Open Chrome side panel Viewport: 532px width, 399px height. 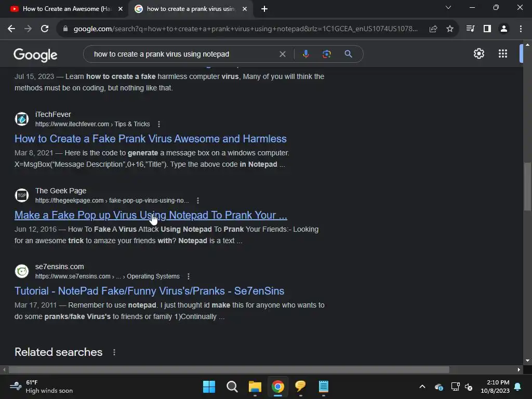[487, 29]
